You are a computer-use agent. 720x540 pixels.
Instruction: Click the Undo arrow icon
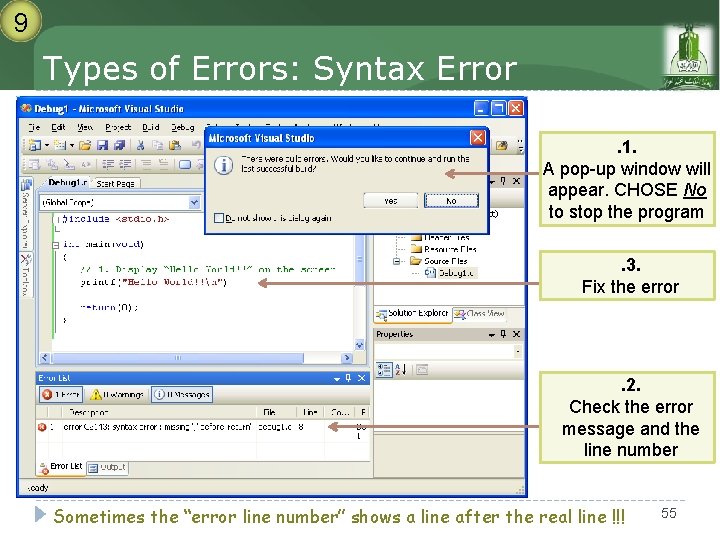196,145
